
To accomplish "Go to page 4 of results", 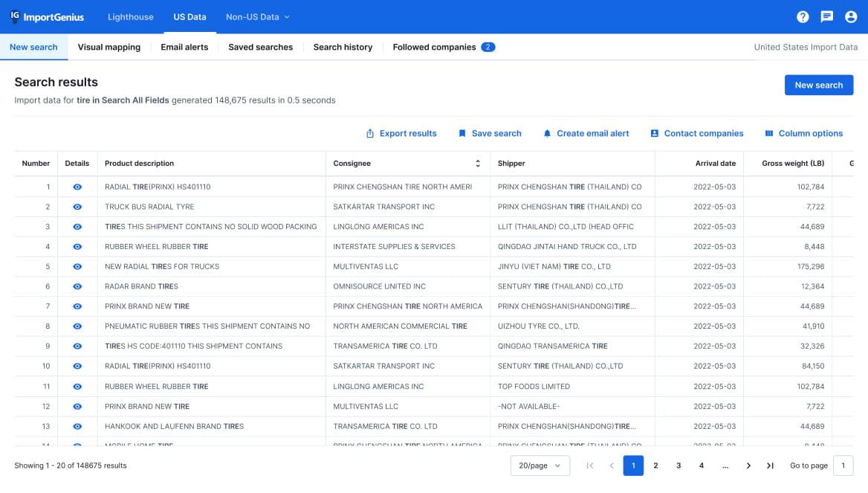I will [701, 465].
